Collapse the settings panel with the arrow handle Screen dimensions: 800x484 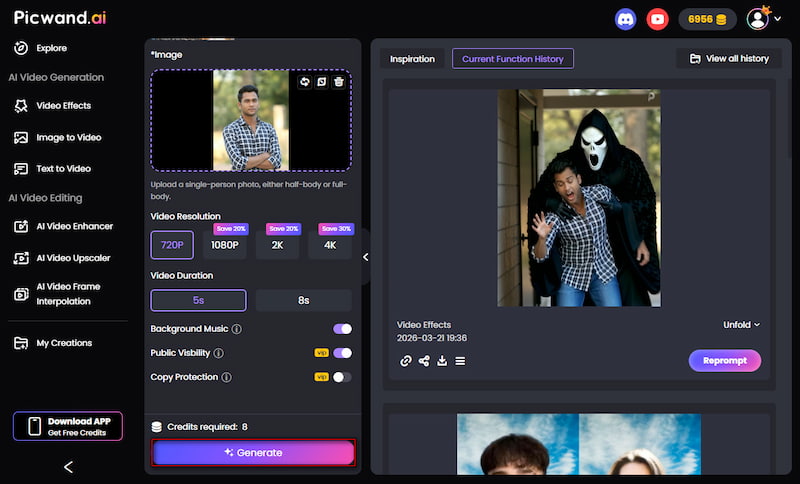(365, 257)
